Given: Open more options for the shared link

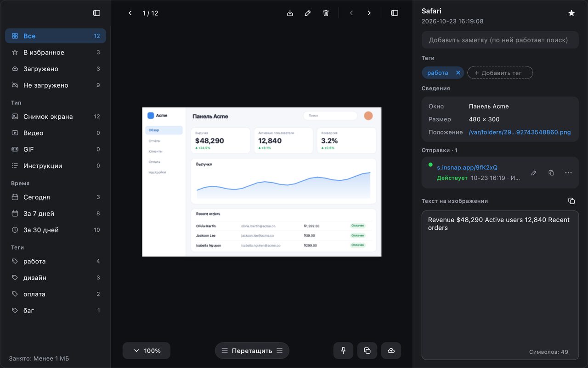Looking at the screenshot, I should pos(569,173).
